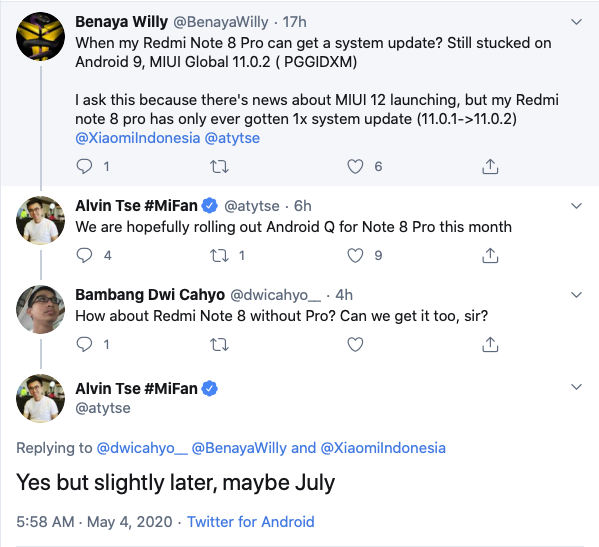599x547 pixels.
Task: Like Bambang Dwi Cahyo's tweet
Action: 355,345
